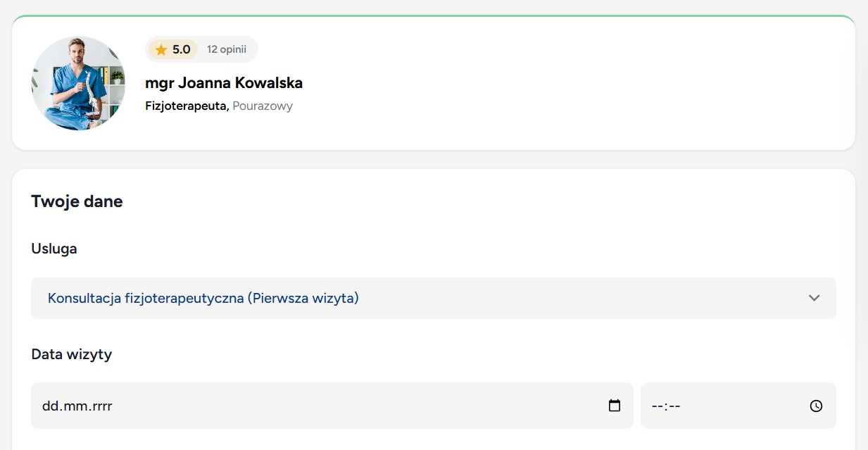Click the 5.0 rating score
868x450 pixels.
(182, 49)
